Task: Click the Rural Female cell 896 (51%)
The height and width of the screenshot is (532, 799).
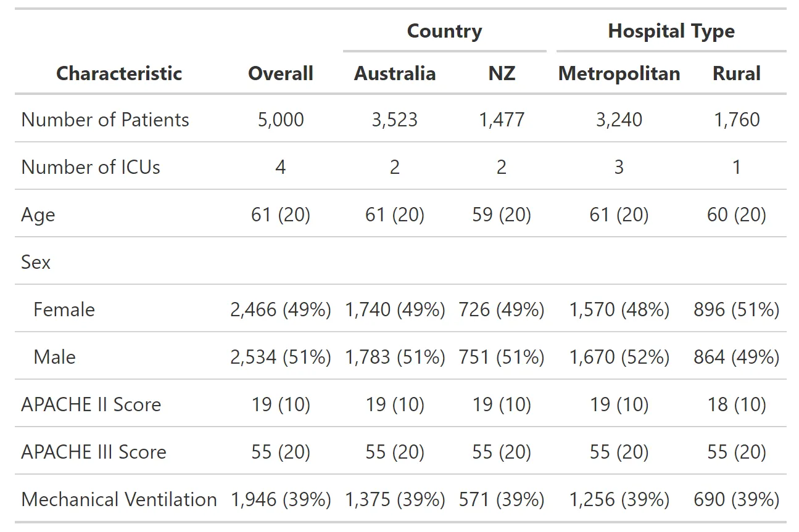Action: [x=737, y=309]
